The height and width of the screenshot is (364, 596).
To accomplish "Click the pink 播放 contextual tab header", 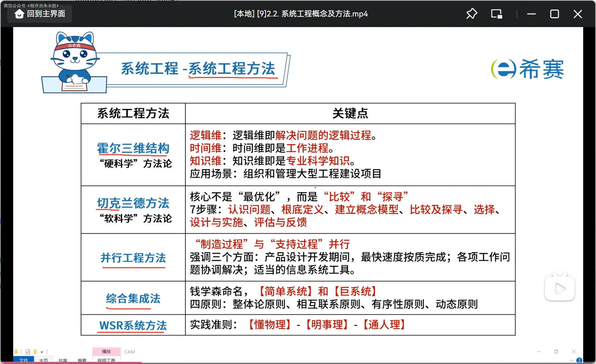I will pos(106,352).
